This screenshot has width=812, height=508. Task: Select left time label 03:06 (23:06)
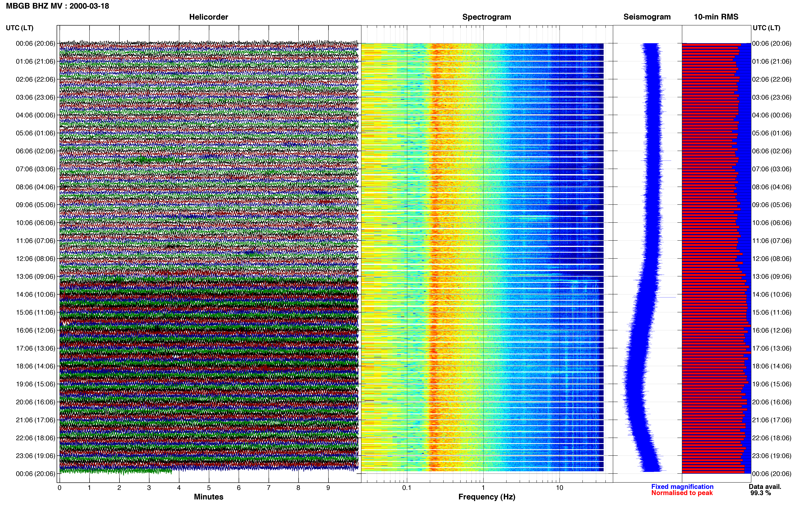(36, 97)
